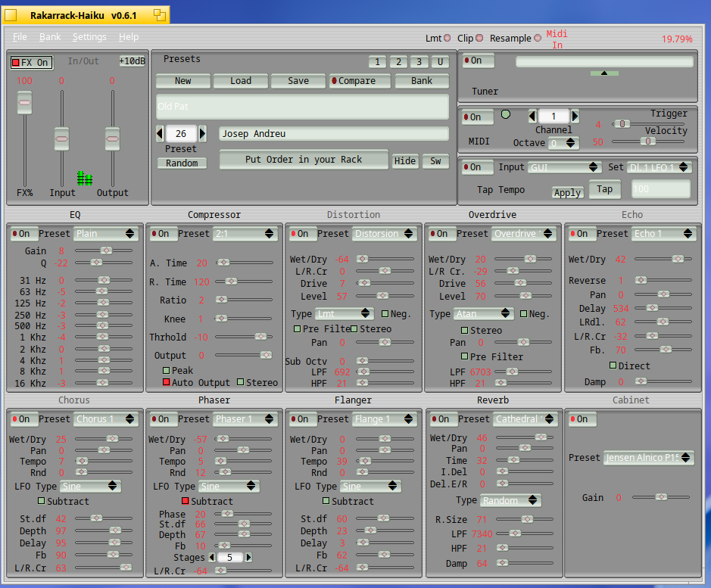Turn on the Tuner On toggle
The width and height of the screenshot is (711, 588).
tap(478, 61)
